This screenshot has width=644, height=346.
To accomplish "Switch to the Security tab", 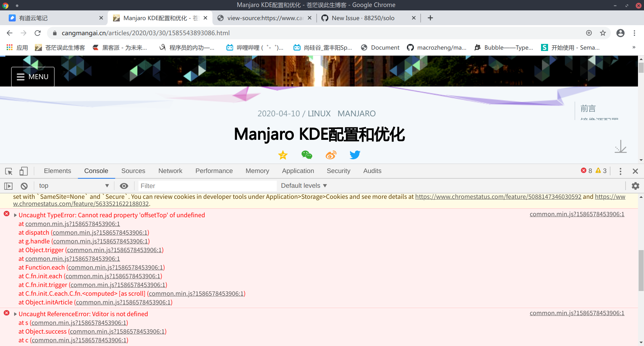I will click(x=338, y=171).
